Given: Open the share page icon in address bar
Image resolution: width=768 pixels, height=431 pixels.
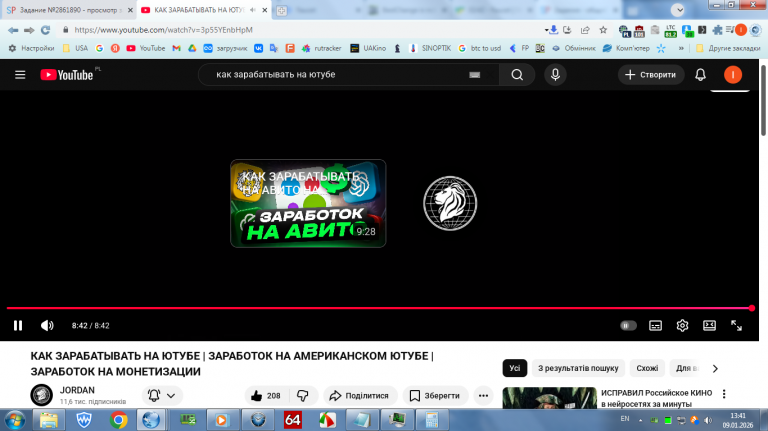Looking at the screenshot, I should coord(585,30).
